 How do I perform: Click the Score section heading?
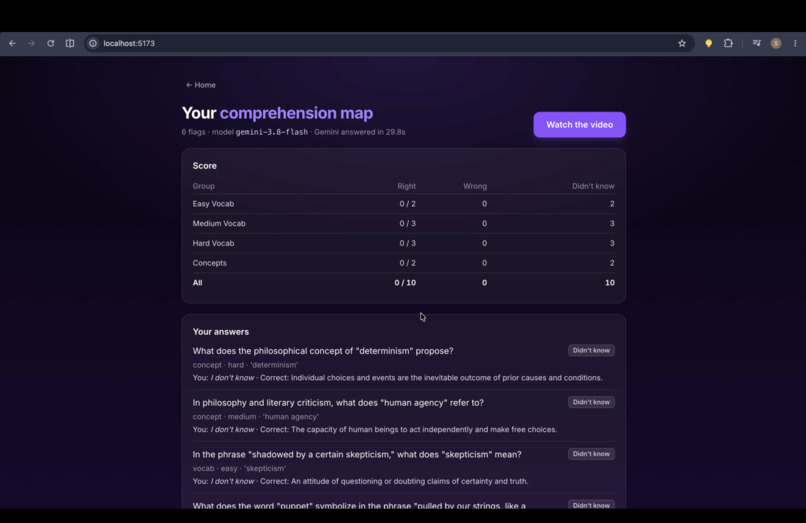tap(205, 166)
